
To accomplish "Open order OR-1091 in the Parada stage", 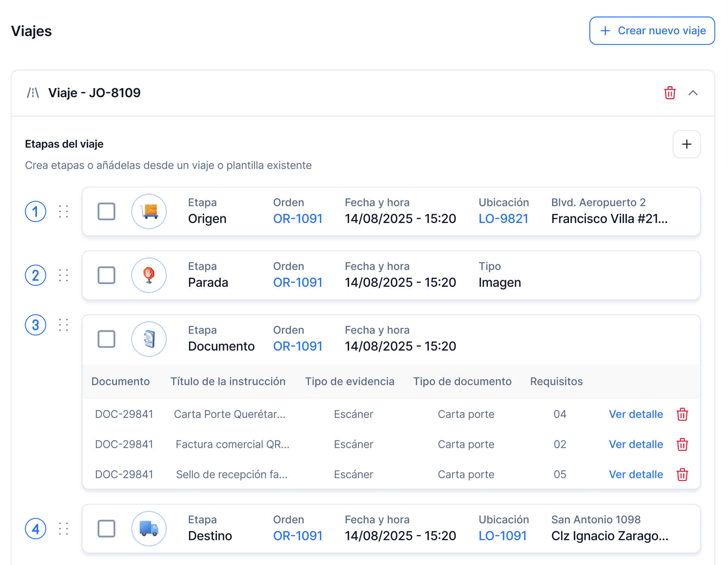I will coord(297,282).
